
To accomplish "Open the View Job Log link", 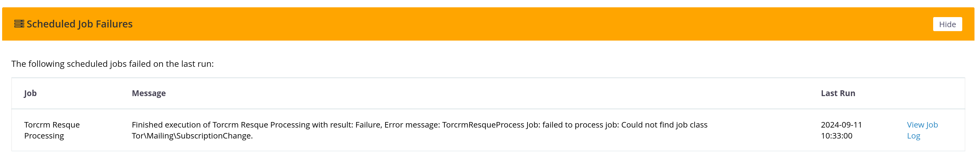I will [x=922, y=125].
